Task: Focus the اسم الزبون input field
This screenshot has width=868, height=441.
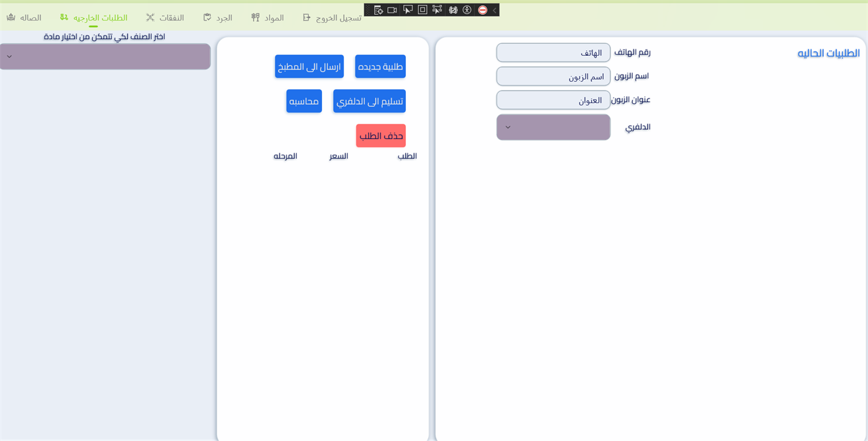Action: (553, 76)
